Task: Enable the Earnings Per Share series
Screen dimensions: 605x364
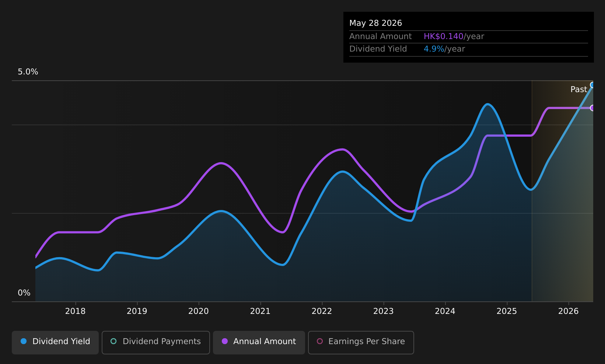Action: click(x=361, y=342)
